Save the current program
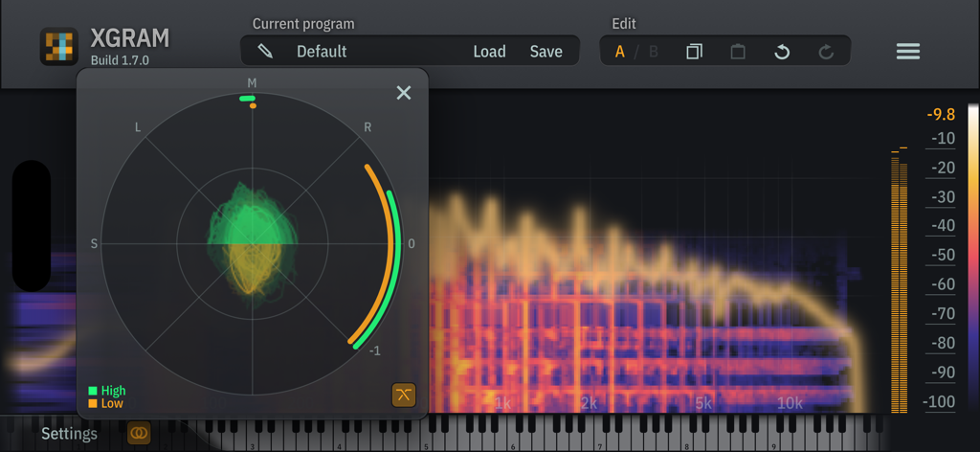The height and width of the screenshot is (452, 980). point(546,52)
